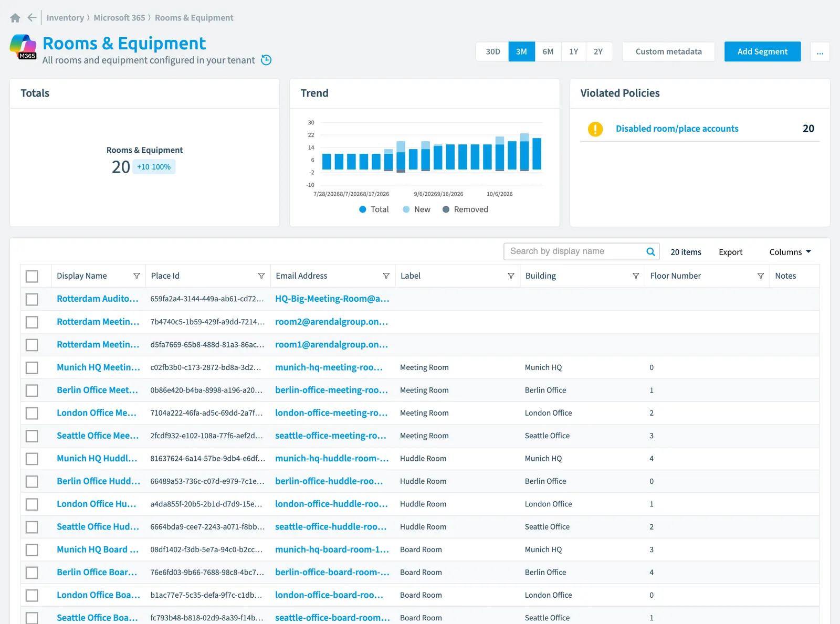Open the Building column filter icon
This screenshot has height=624, width=840.
[x=636, y=276]
